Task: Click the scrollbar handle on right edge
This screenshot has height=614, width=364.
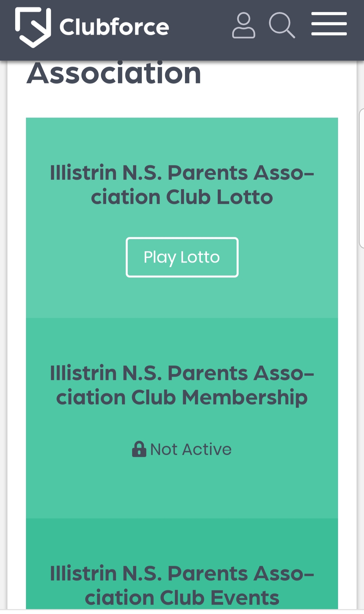Action: coord(361,178)
